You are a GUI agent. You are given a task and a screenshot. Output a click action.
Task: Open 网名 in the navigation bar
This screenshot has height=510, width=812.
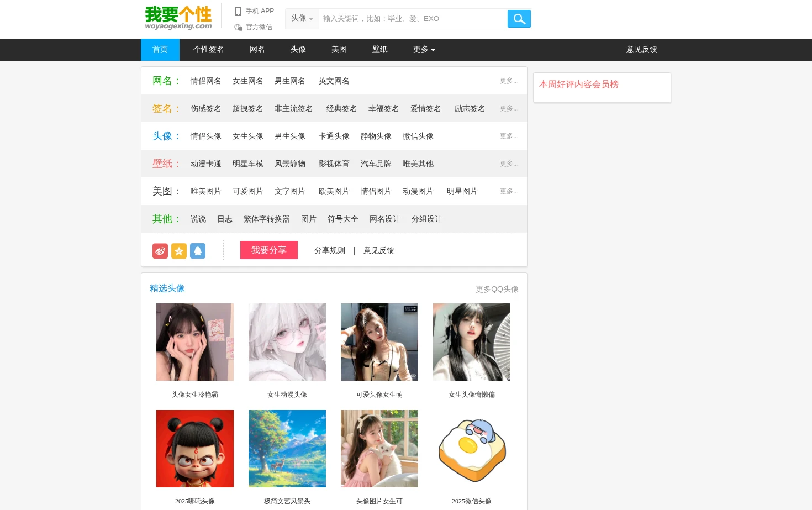click(x=257, y=50)
